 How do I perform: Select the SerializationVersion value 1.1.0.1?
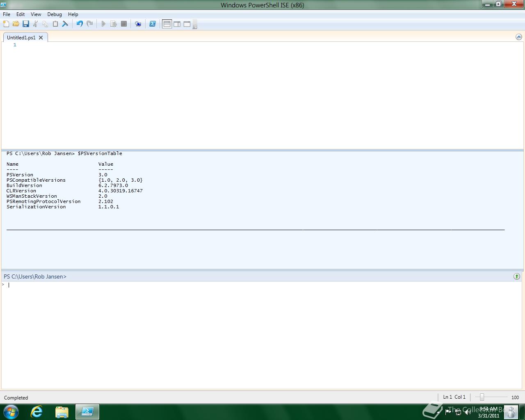109,207
